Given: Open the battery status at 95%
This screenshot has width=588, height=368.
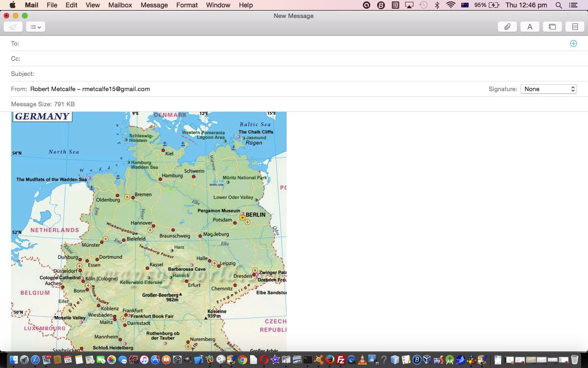Looking at the screenshot, I should 487,5.
